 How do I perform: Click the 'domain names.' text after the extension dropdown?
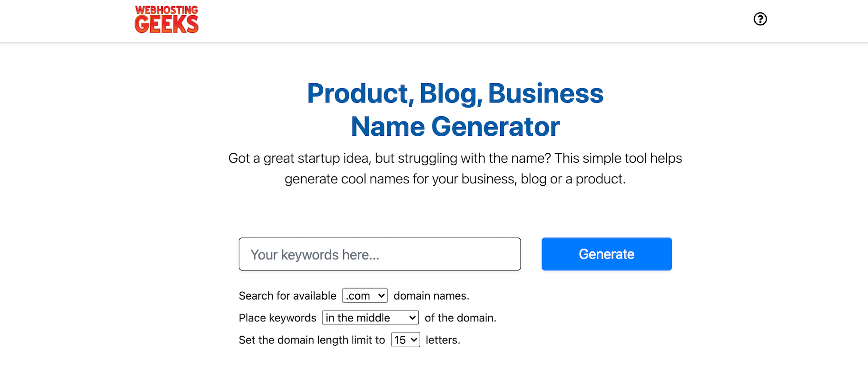431,296
